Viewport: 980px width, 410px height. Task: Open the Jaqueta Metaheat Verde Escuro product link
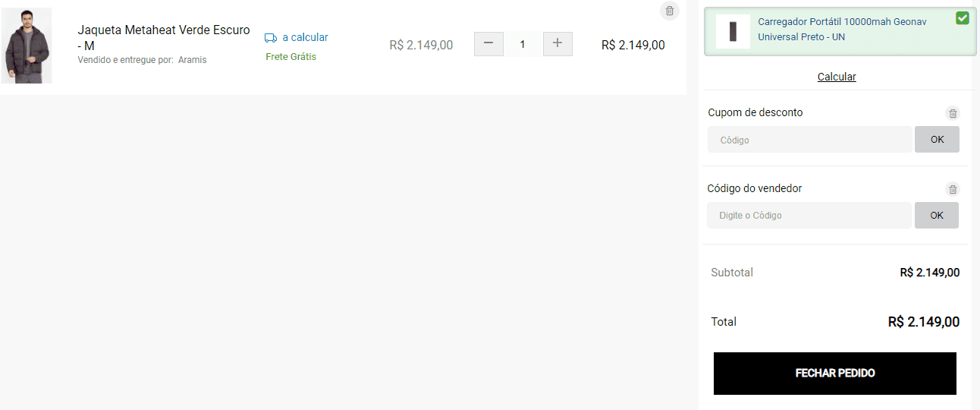(164, 38)
